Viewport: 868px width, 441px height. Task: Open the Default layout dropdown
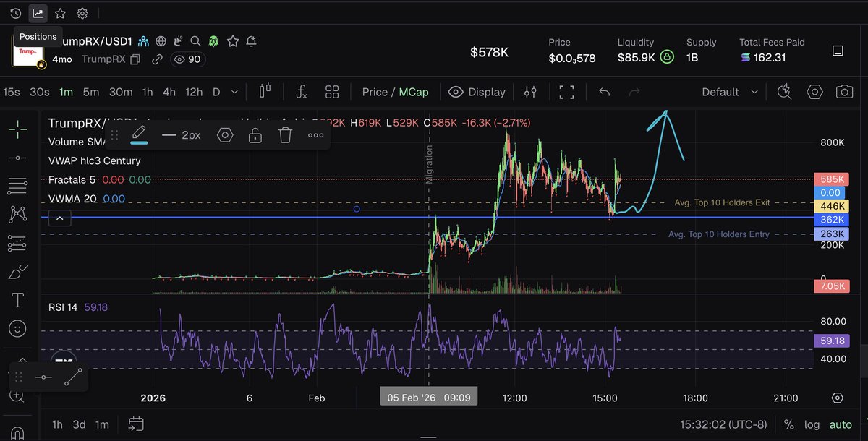(x=730, y=92)
